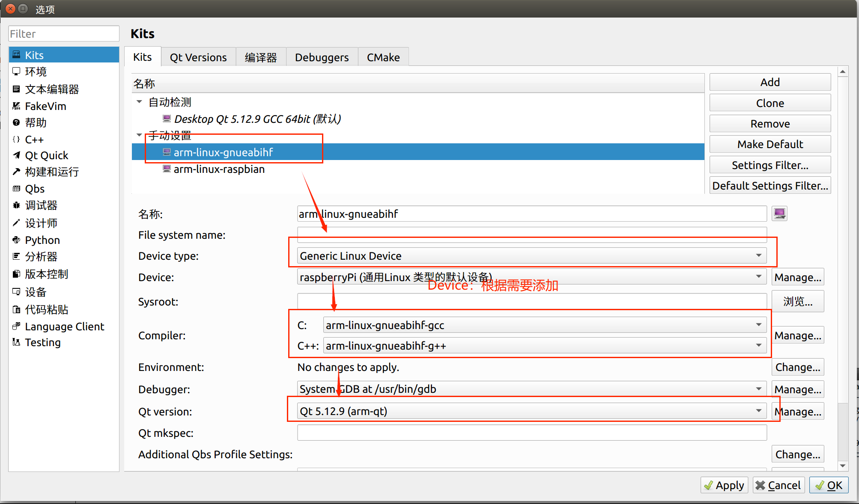This screenshot has width=859, height=504.
Task: Open the Qt version dropdown
Action: [x=532, y=411]
